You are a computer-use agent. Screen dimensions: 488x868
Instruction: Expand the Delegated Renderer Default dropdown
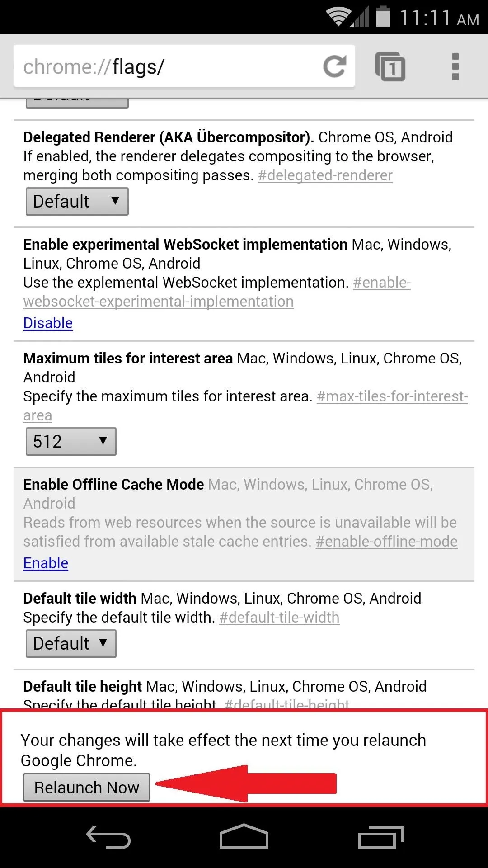coord(77,201)
